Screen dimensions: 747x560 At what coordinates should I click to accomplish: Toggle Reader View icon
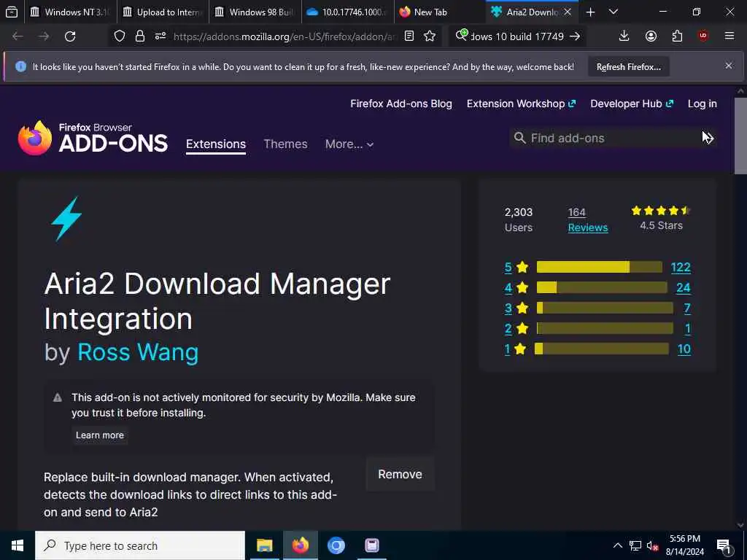(x=409, y=36)
